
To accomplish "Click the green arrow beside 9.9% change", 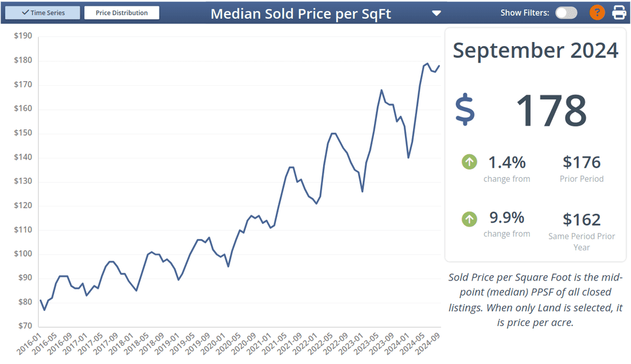I will [469, 219].
